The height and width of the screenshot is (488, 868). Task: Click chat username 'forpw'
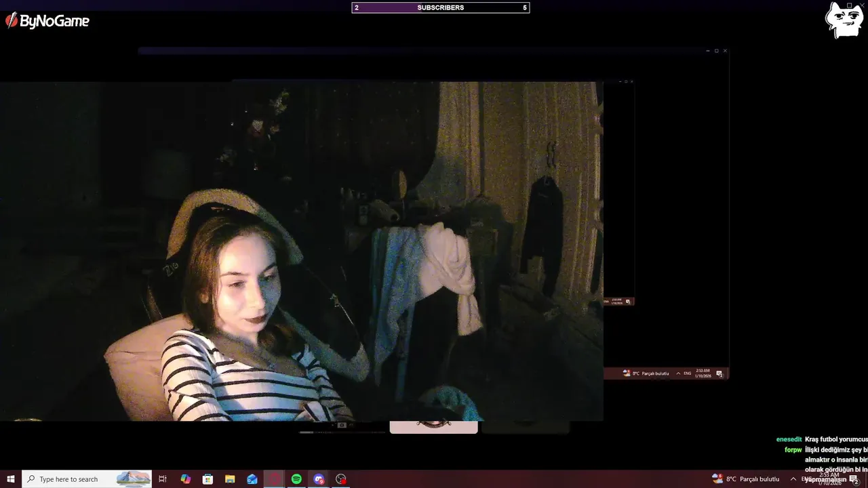(x=793, y=449)
